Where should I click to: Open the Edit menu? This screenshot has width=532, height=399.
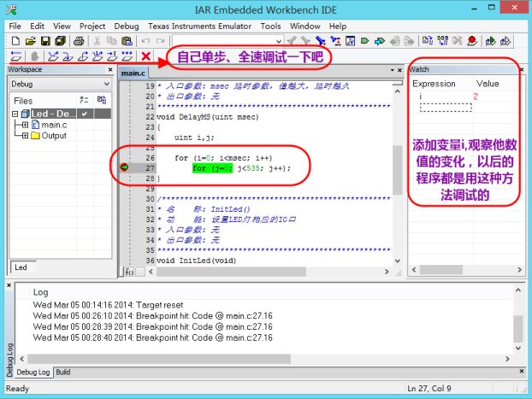(x=37, y=26)
